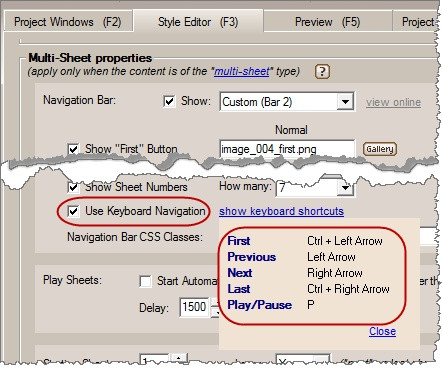Click show keyboard shortcuts link
This screenshot has height=370, width=442.
[x=281, y=211]
